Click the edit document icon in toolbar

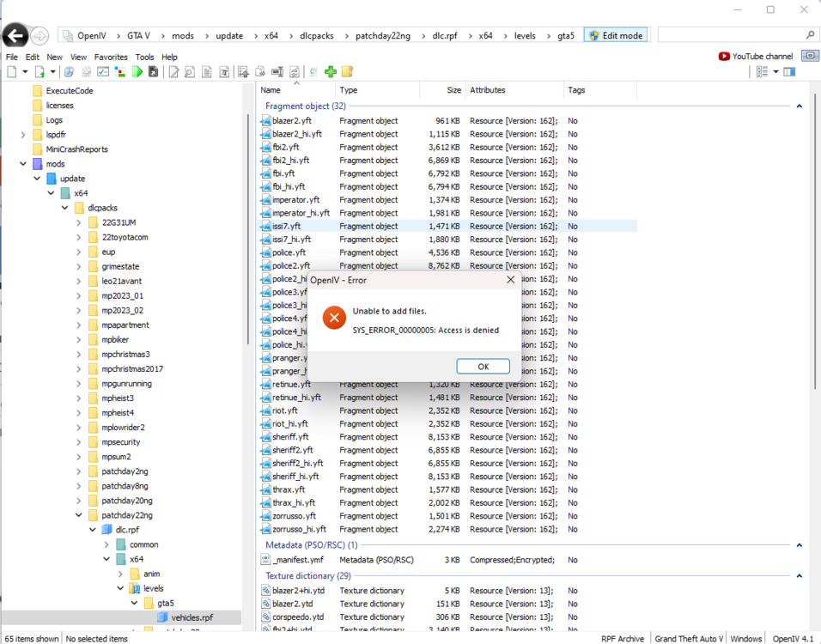coord(172,71)
